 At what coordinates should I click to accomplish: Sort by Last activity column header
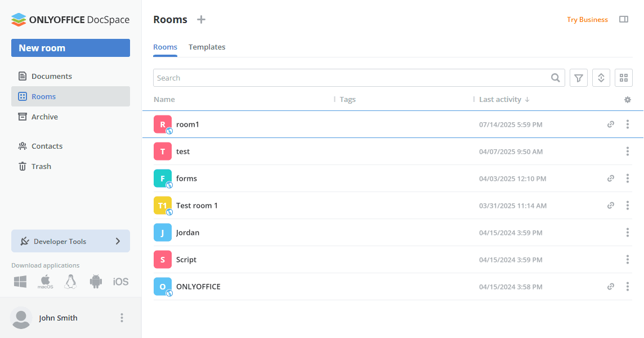[x=500, y=100]
